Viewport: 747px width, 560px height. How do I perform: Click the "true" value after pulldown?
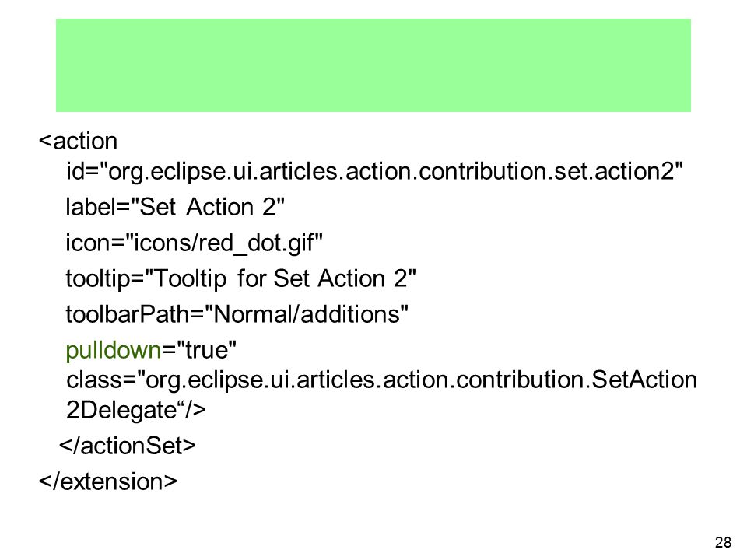tap(206, 351)
